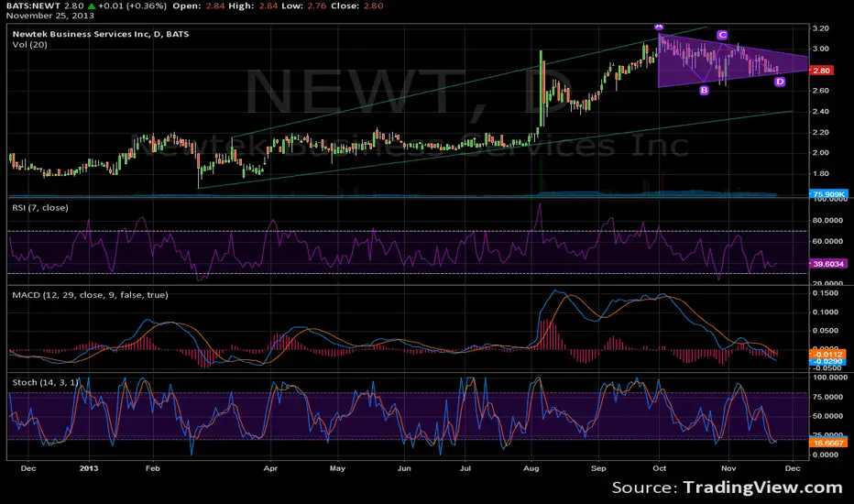Click the orange -0.0112 MACD value tag
Image resolution: width=854 pixels, height=504 pixels.
click(827, 354)
